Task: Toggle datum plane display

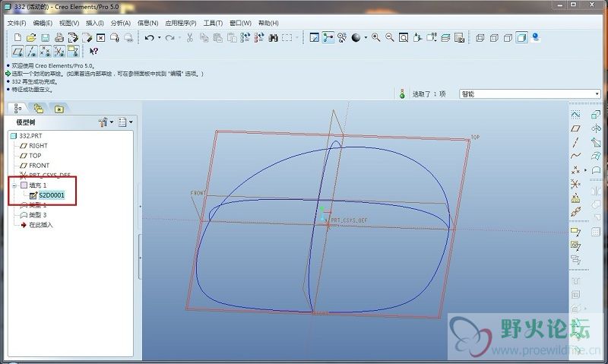Action: click(17, 51)
